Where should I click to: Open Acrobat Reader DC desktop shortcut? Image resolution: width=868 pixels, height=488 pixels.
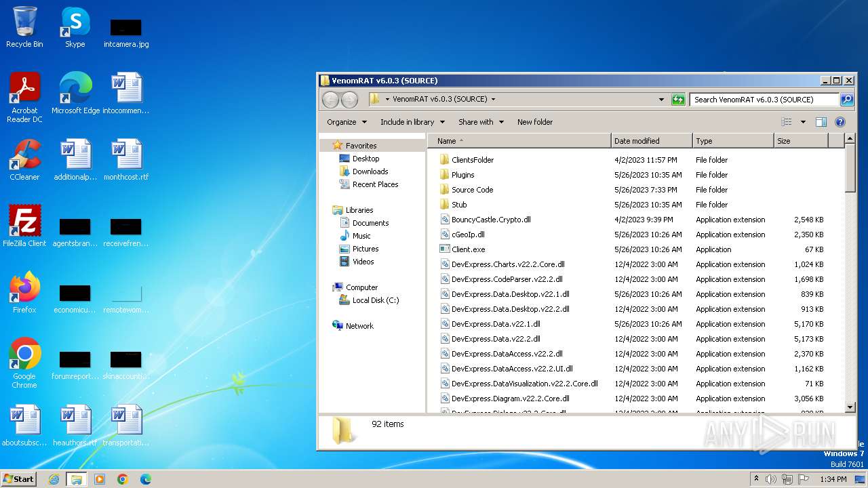[24, 97]
